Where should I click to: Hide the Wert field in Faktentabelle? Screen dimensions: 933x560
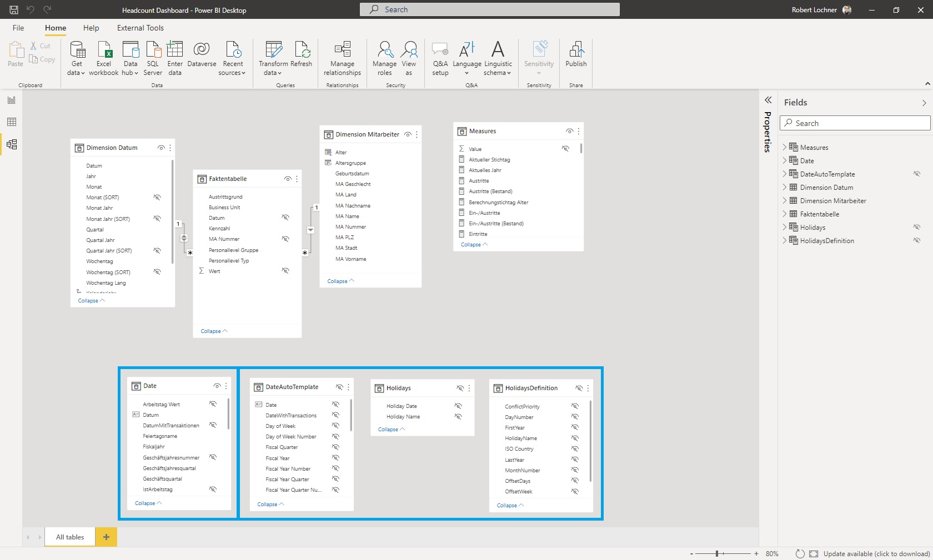[286, 271]
